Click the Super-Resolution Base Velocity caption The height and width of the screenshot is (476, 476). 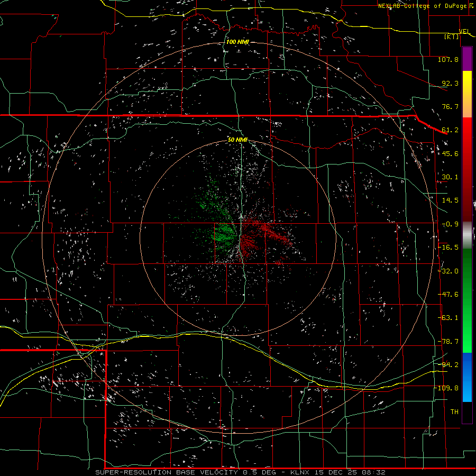[x=241, y=472]
